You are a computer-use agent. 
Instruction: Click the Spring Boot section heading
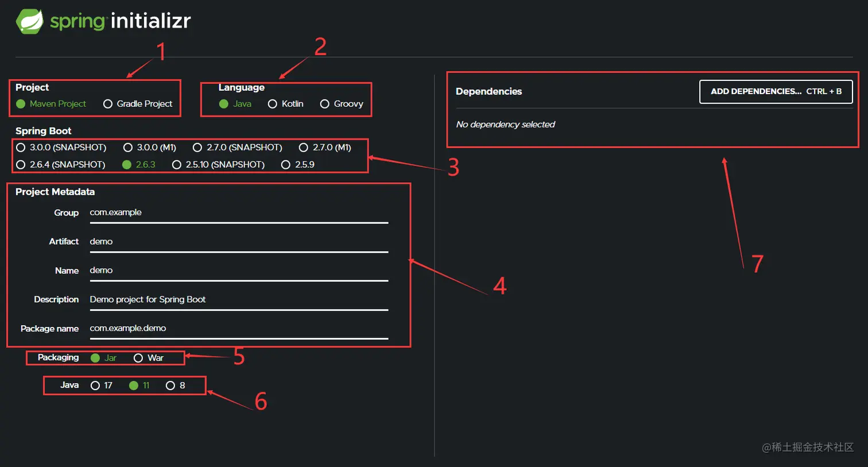(44, 131)
